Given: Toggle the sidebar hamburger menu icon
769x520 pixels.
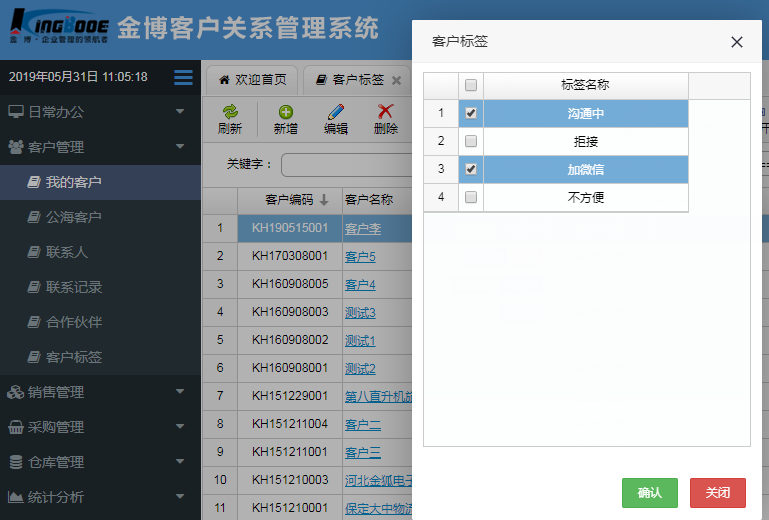Looking at the screenshot, I should 183,77.
